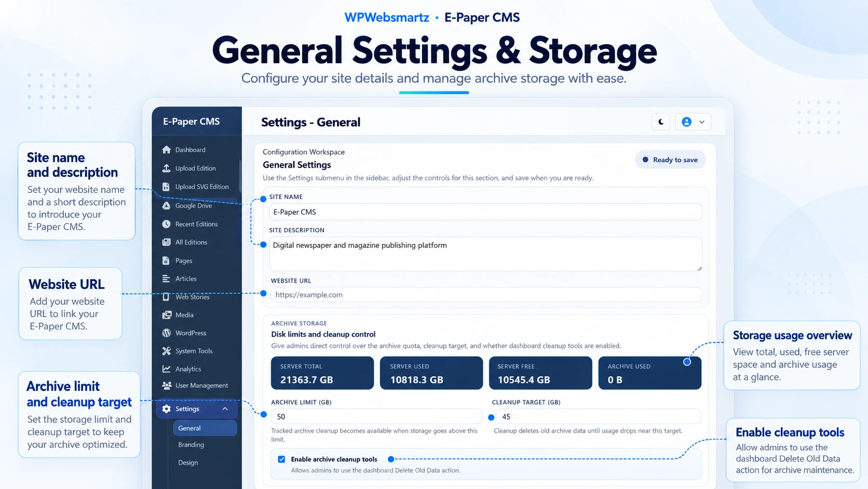Open the Design settings submenu item
This screenshot has width=868, height=489.
[188, 462]
